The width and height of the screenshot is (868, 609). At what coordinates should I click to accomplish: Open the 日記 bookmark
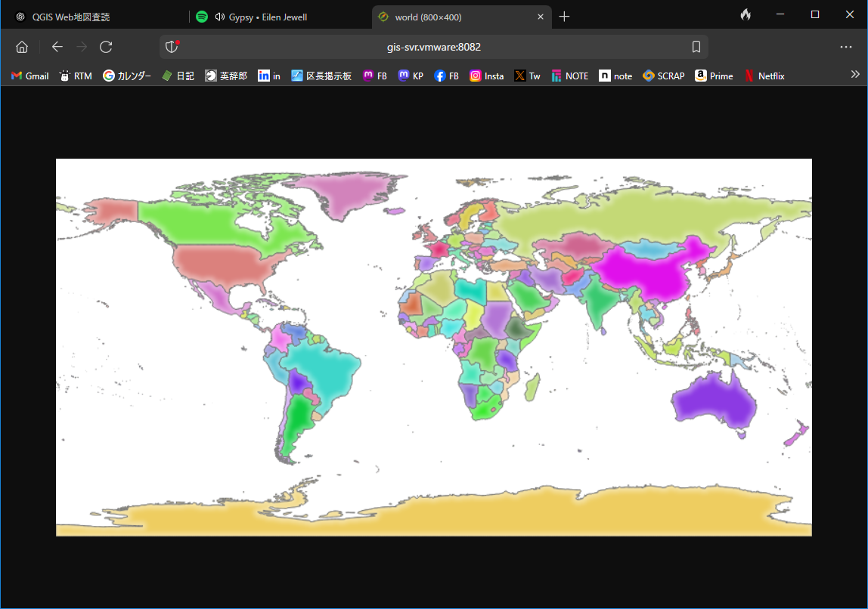[178, 76]
